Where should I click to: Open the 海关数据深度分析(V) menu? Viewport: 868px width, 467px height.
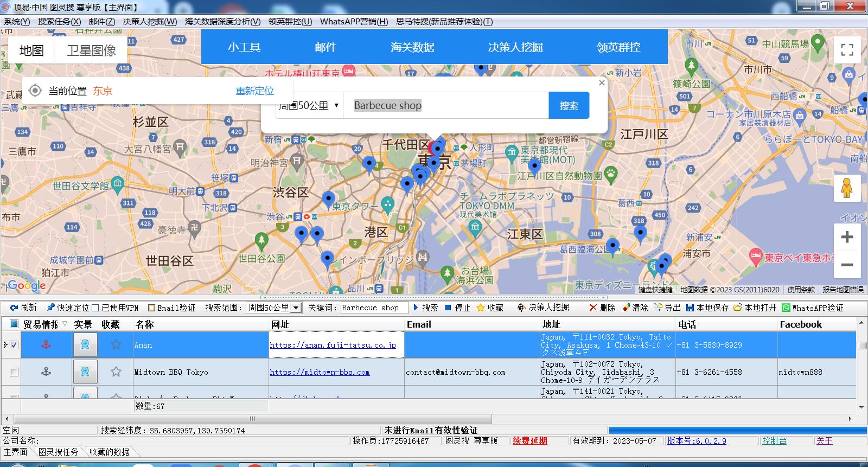tap(222, 22)
